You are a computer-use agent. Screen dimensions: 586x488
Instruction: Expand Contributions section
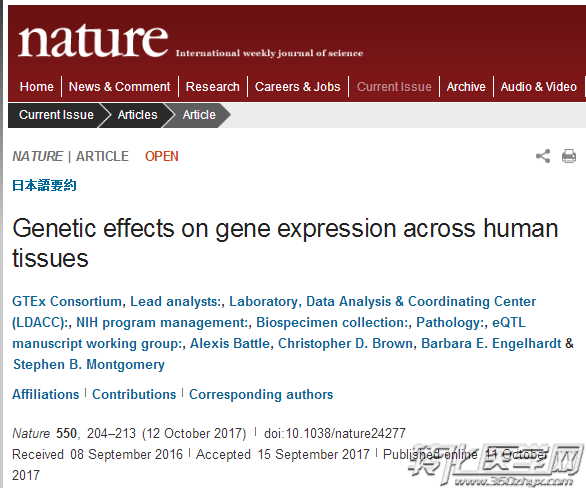pyautogui.click(x=134, y=395)
